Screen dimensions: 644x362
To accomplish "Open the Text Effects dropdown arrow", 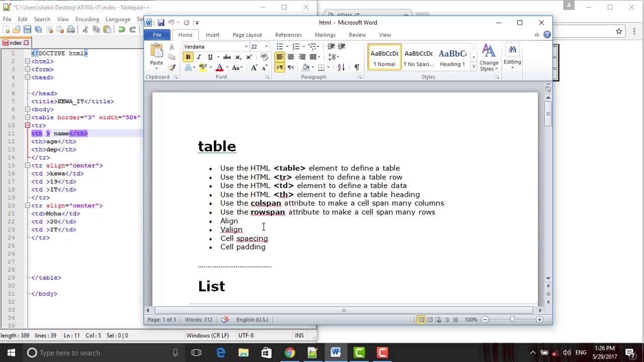I will (x=194, y=68).
